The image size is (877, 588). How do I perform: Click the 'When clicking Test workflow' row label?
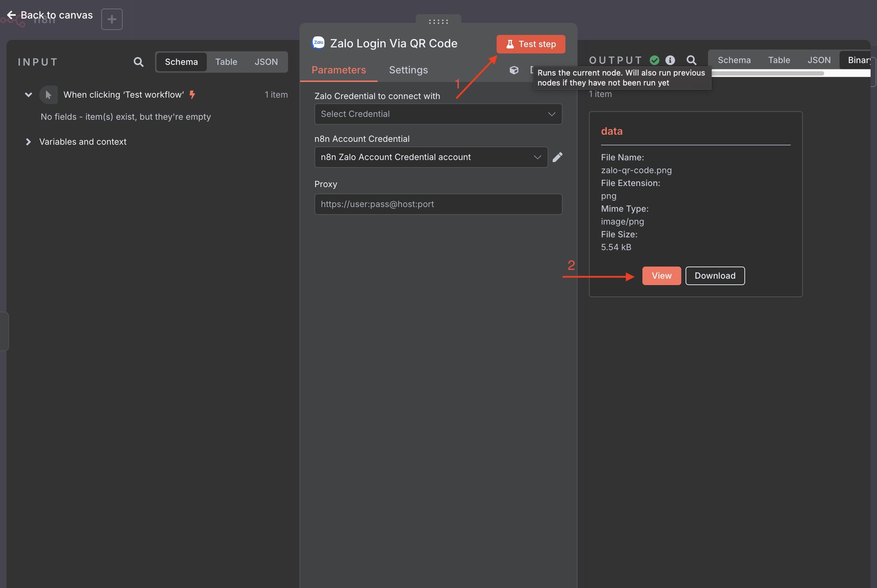click(x=124, y=95)
